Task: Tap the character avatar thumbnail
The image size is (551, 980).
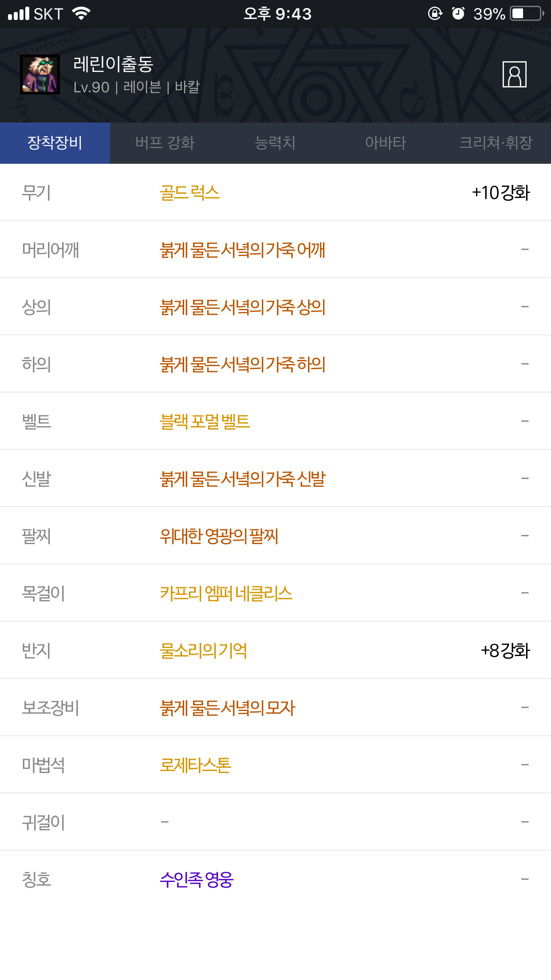Action: pyautogui.click(x=40, y=75)
